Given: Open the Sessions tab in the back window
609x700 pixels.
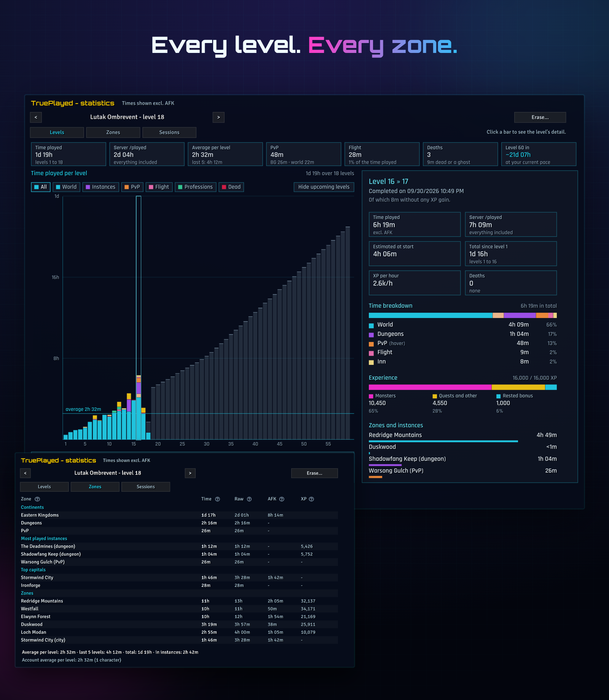Looking at the screenshot, I should click(x=169, y=133).
